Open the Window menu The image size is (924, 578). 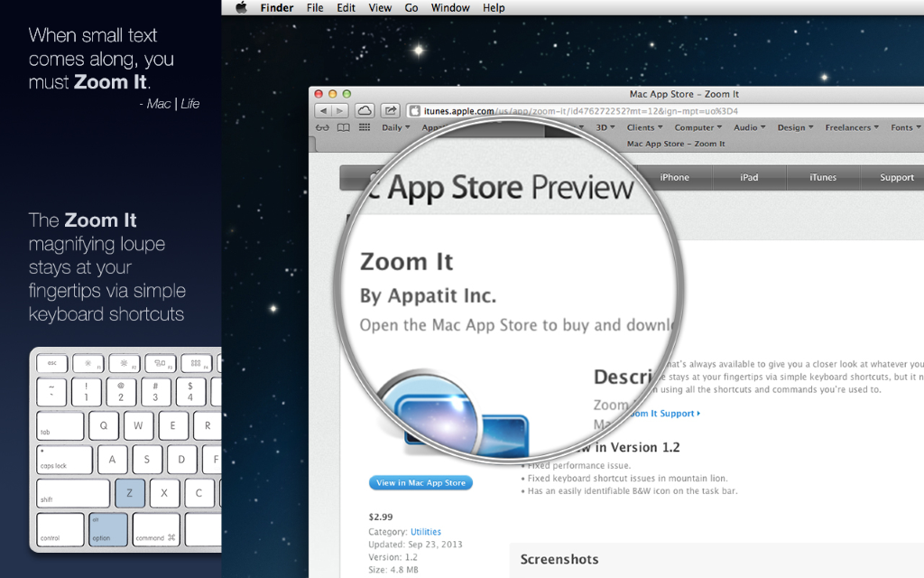click(450, 7)
